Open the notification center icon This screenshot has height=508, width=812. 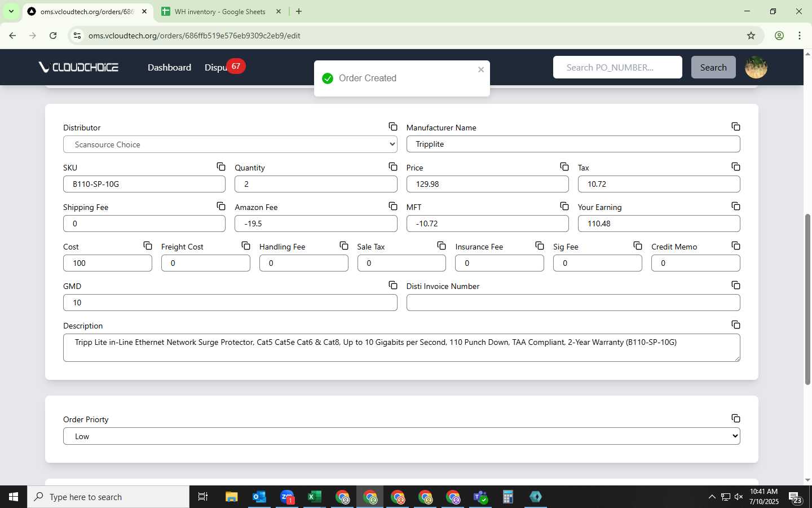tap(795, 497)
